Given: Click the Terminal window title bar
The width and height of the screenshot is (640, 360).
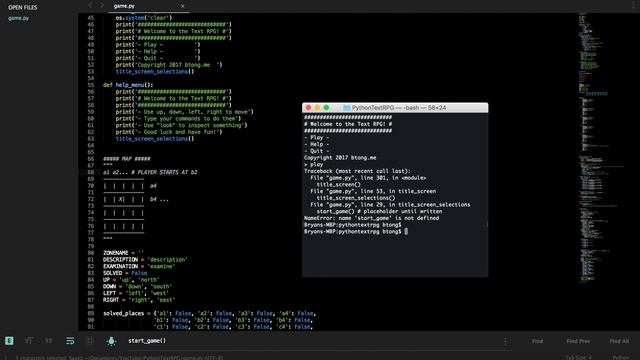Looking at the screenshot, I should tap(395, 108).
